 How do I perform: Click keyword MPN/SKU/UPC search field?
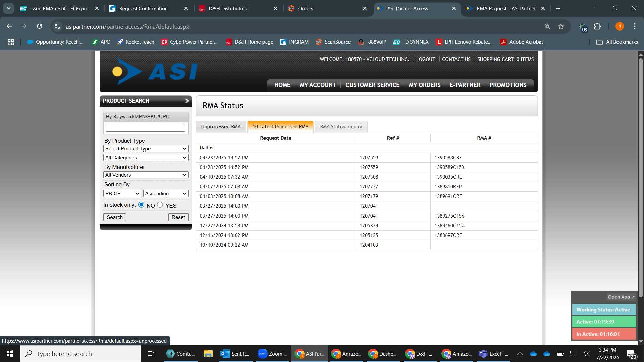pos(146,128)
